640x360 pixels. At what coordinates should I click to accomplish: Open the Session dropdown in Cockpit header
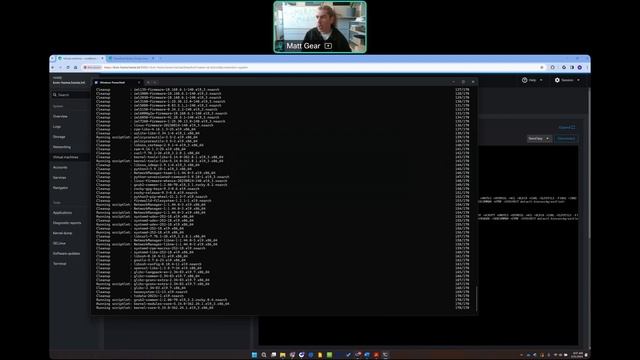tap(567, 80)
